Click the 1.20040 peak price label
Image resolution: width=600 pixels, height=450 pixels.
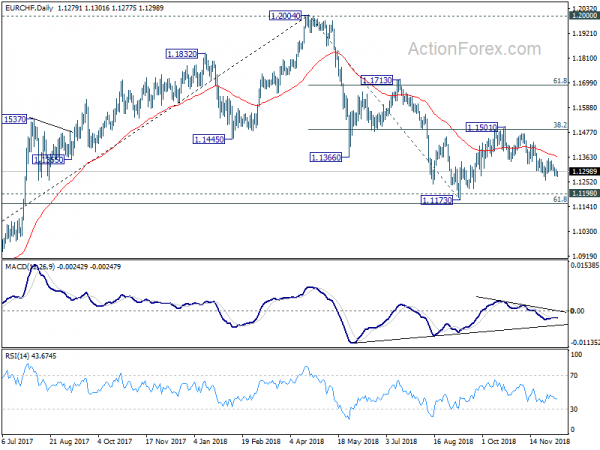tap(285, 16)
